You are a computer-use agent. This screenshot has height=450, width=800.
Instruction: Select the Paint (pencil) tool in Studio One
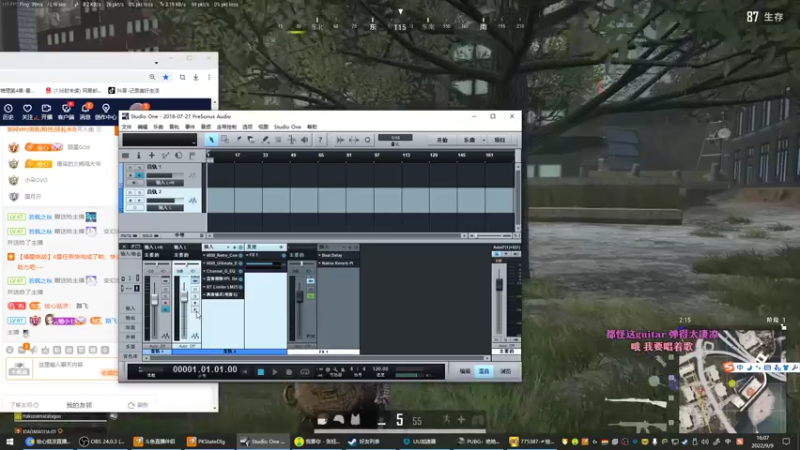pos(265,140)
